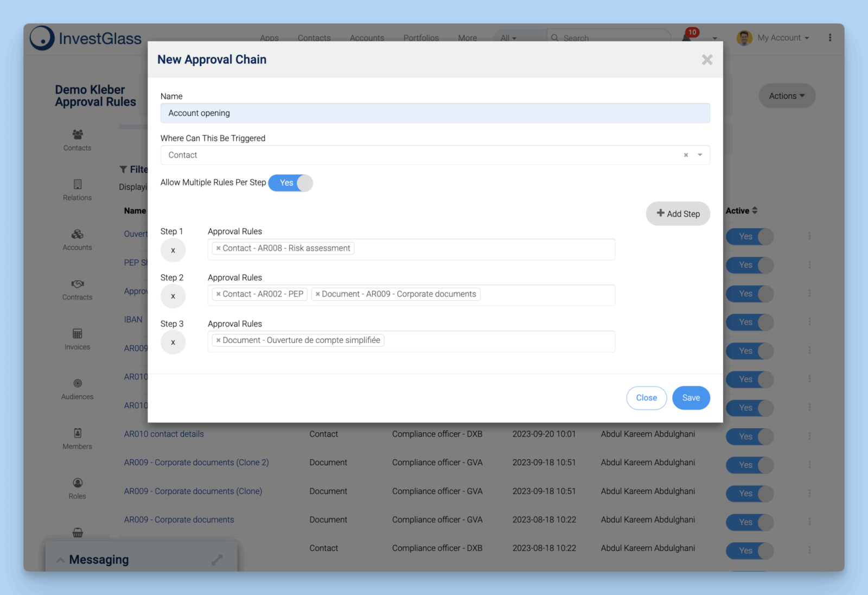The height and width of the screenshot is (595, 868).
Task: Open Invoices from the sidebar
Action: 78,334
